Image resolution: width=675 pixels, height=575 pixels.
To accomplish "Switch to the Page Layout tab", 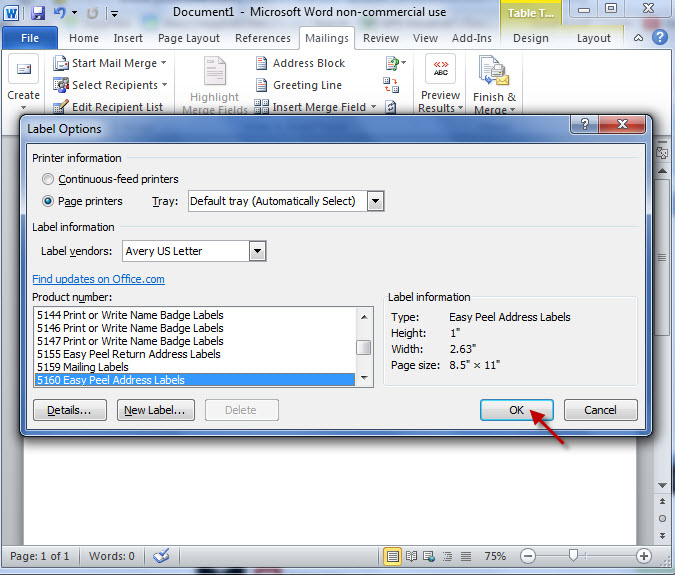I will click(189, 38).
